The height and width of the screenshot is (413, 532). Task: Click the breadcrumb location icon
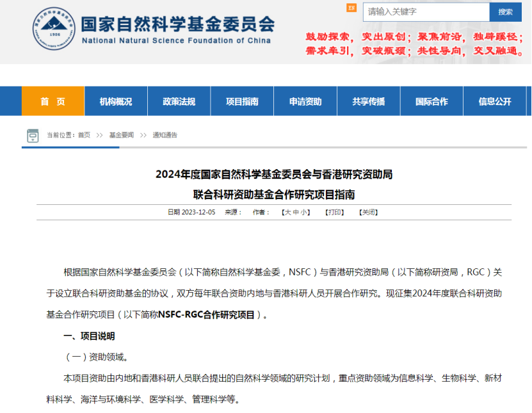[x=33, y=135]
